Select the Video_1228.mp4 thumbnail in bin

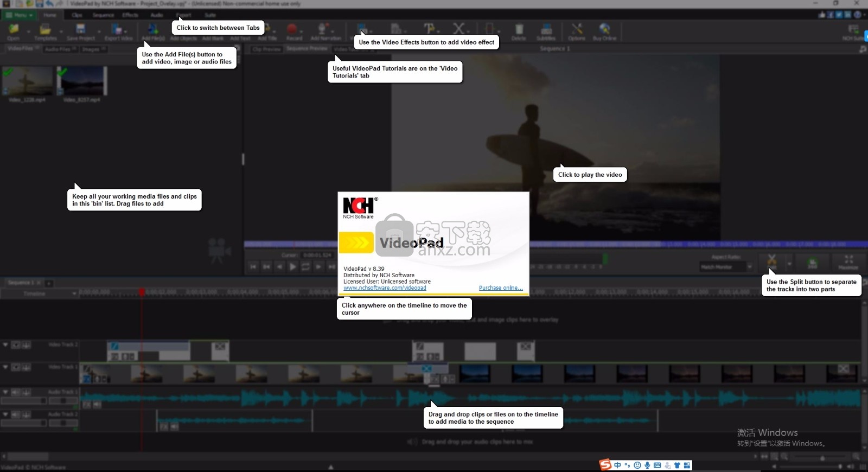pyautogui.click(x=27, y=81)
